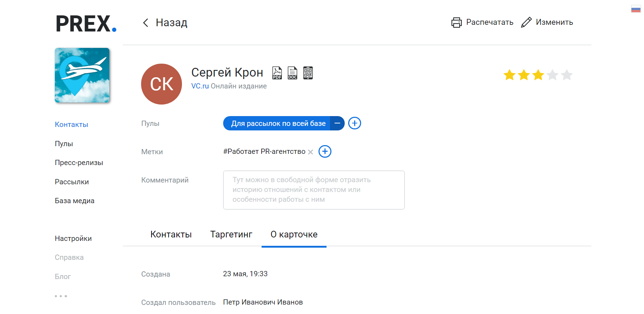Screen dimensions: 644x314
Task: Show QR code for contact
Action: point(308,73)
